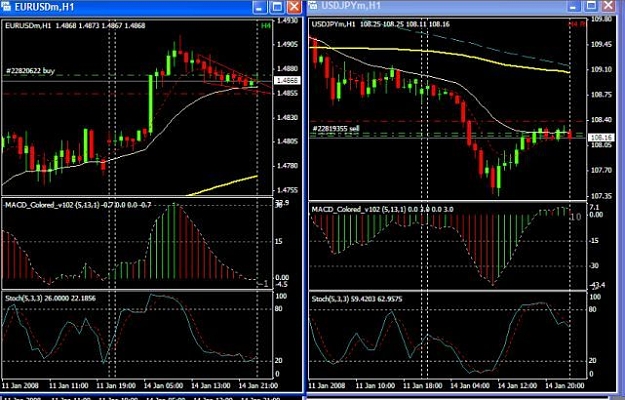Click the EURUSDm,H1 window title bar chart icon
Viewport: 625px width, 400px height.
click(6, 7)
